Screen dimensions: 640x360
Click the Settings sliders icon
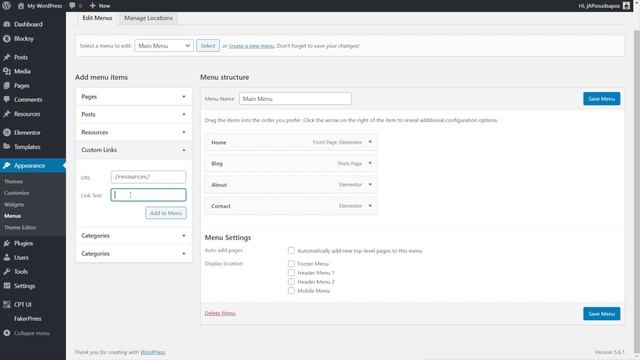click(x=7, y=286)
